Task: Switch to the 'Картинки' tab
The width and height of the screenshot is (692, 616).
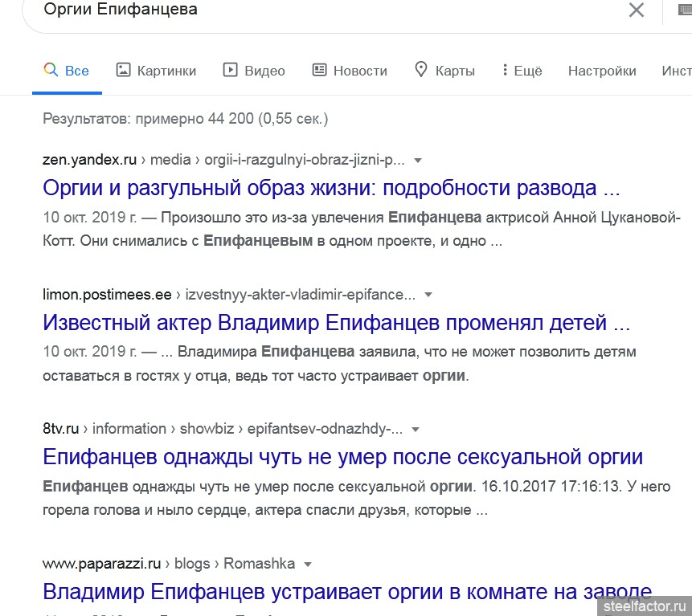Action: 156,71
